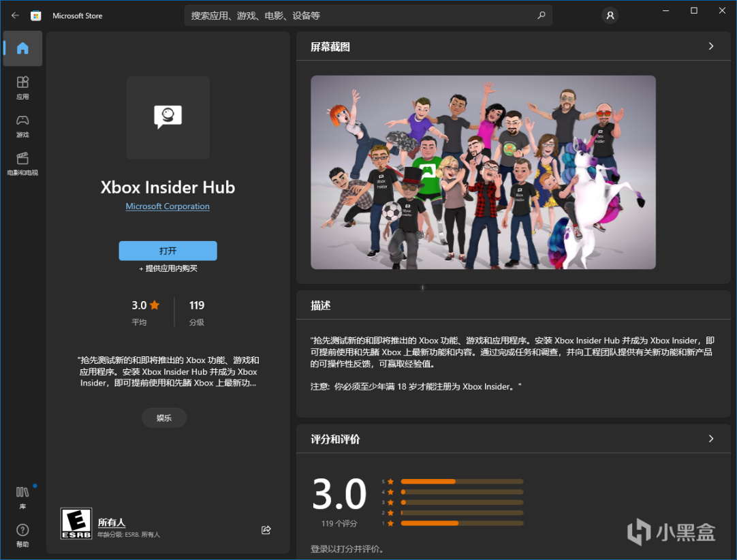Image resolution: width=737 pixels, height=560 pixels.
Task: Click the large 3.0 score number
Action: (339, 494)
